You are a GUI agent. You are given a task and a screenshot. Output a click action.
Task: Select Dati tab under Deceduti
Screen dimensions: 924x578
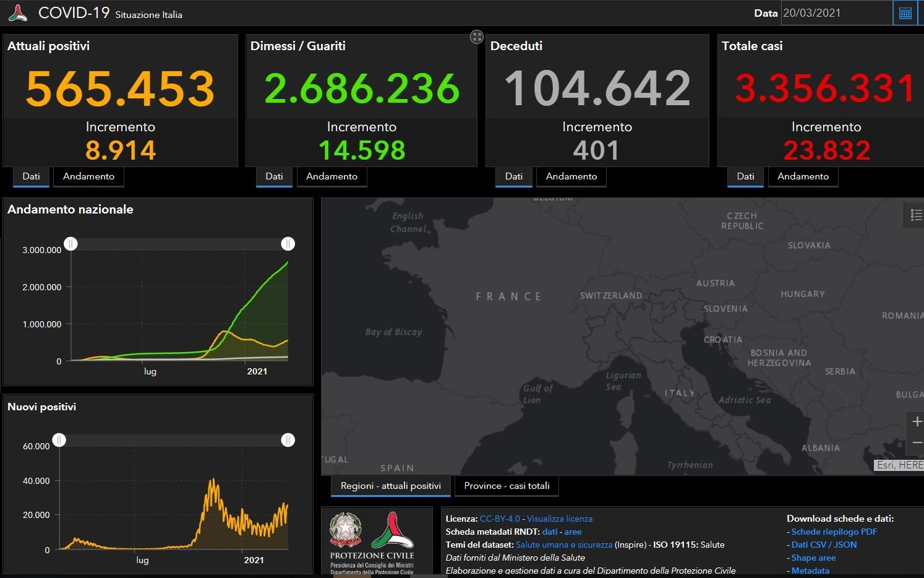tap(513, 176)
